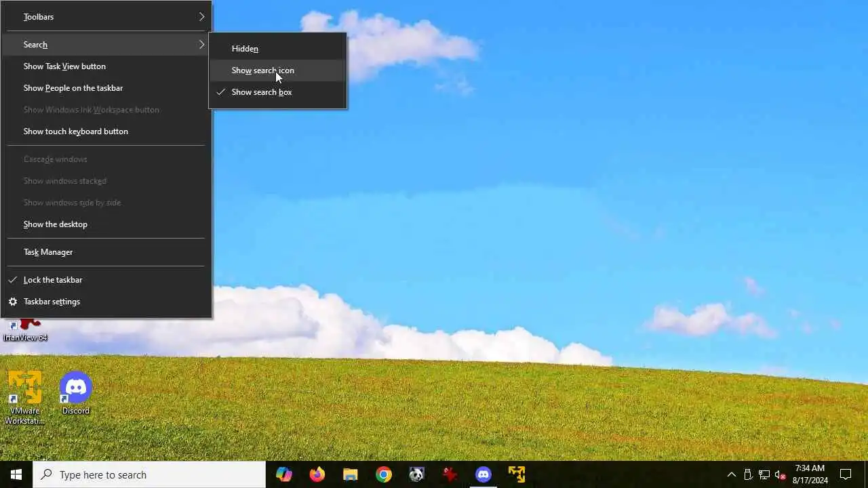The height and width of the screenshot is (488, 868).
Task: Click the USB safely remove tray icon
Action: pyautogui.click(x=748, y=474)
